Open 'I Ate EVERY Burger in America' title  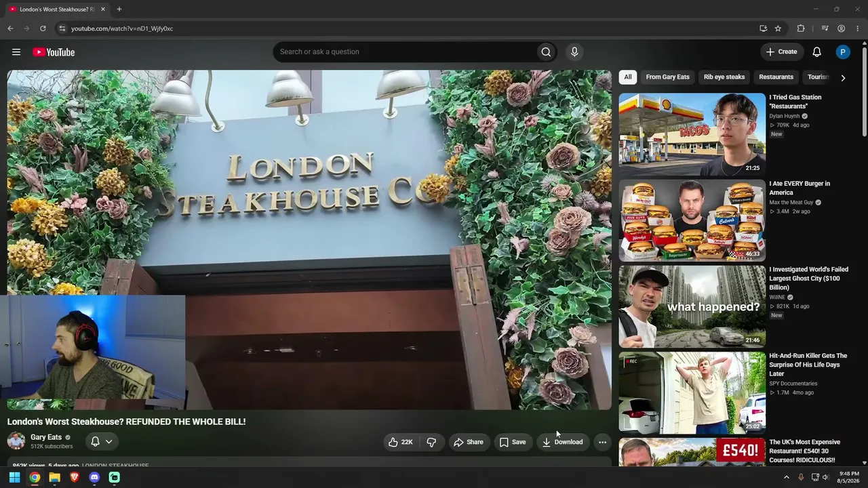[800, 188]
